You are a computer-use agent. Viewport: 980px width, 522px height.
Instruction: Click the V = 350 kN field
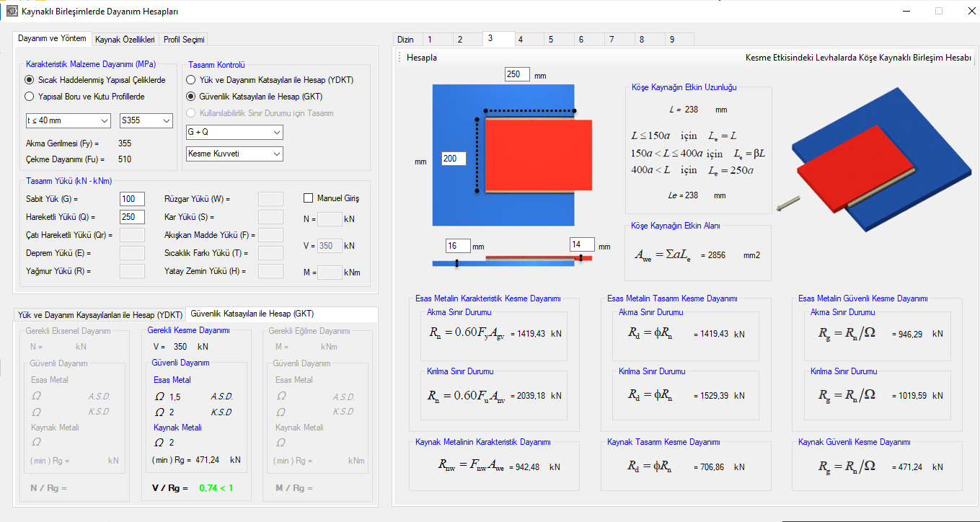pyautogui.click(x=330, y=246)
